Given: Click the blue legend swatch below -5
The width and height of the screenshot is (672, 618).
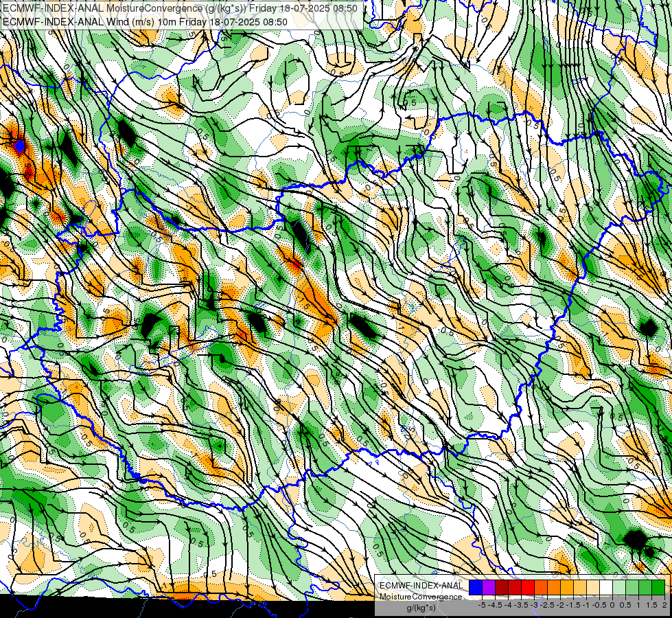Looking at the screenshot, I should (476, 587).
